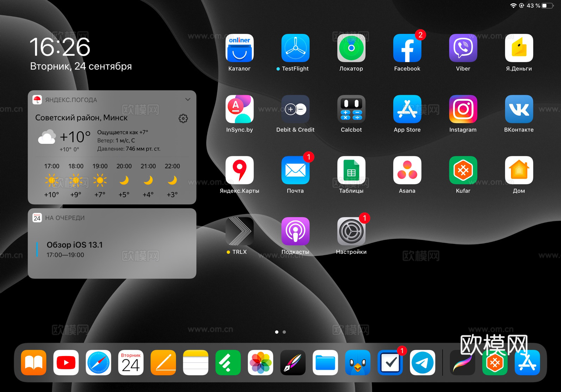Open the Tweetbot app in the dock
The width and height of the screenshot is (561, 392).
tap(358, 362)
